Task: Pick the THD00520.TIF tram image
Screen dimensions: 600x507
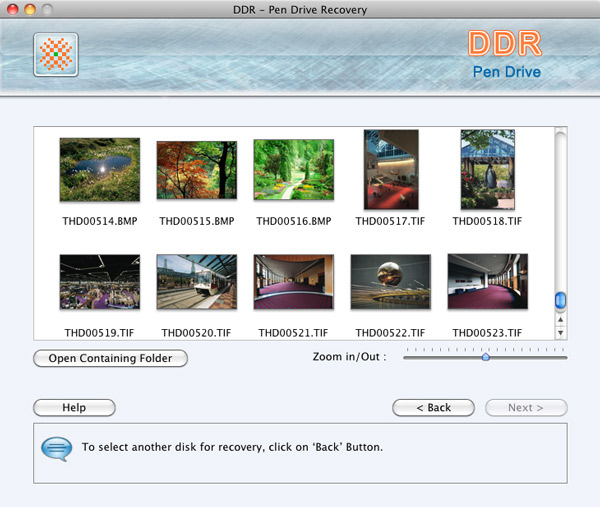Action: click(196, 281)
